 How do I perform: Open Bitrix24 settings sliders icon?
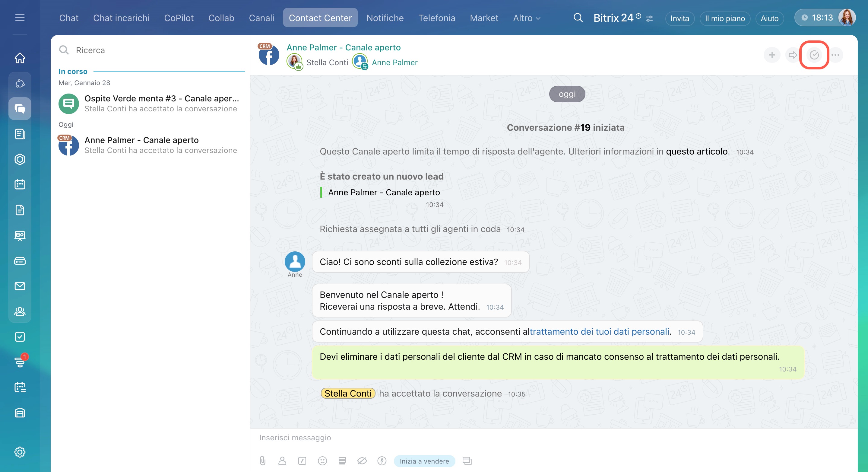[649, 18]
